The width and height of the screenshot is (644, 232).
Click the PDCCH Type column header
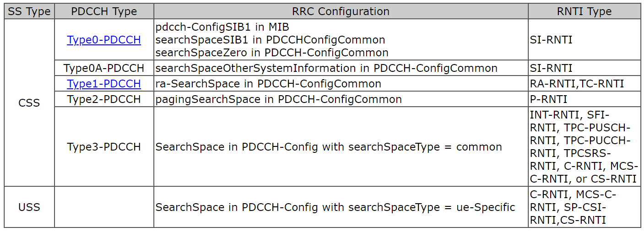point(104,11)
